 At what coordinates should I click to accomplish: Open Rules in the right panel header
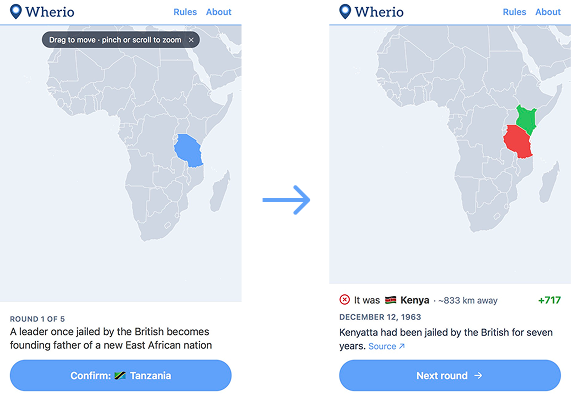click(514, 12)
